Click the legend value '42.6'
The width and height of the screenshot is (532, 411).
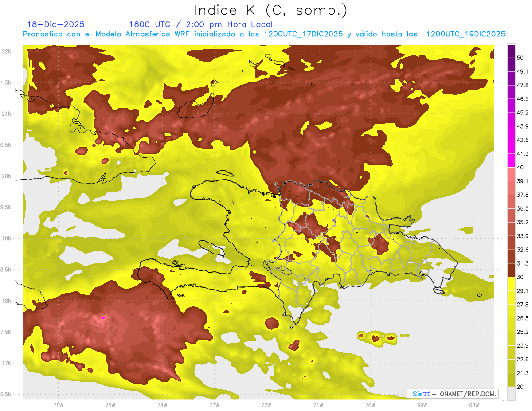click(x=522, y=140)
